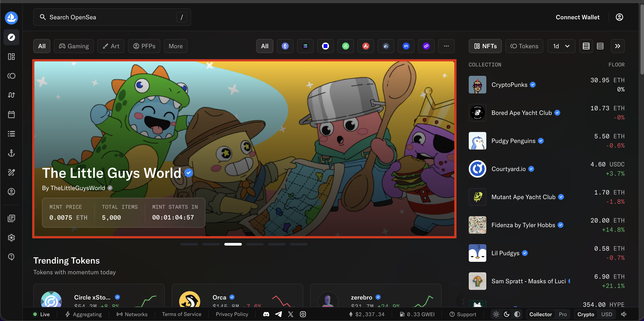Open Privacy Policy link

(232, 314)
